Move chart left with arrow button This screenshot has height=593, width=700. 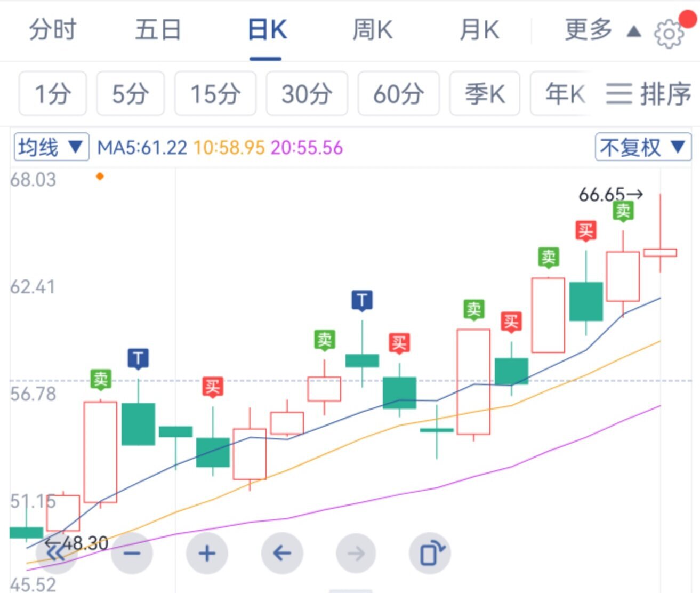pyautogui.click(x=282, y=554)
